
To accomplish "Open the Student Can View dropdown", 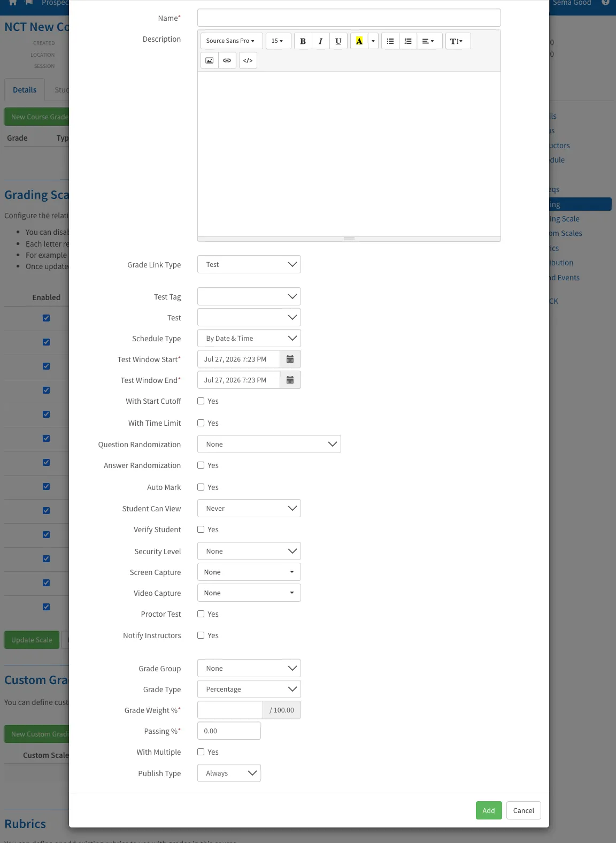I will pos(249,508).
